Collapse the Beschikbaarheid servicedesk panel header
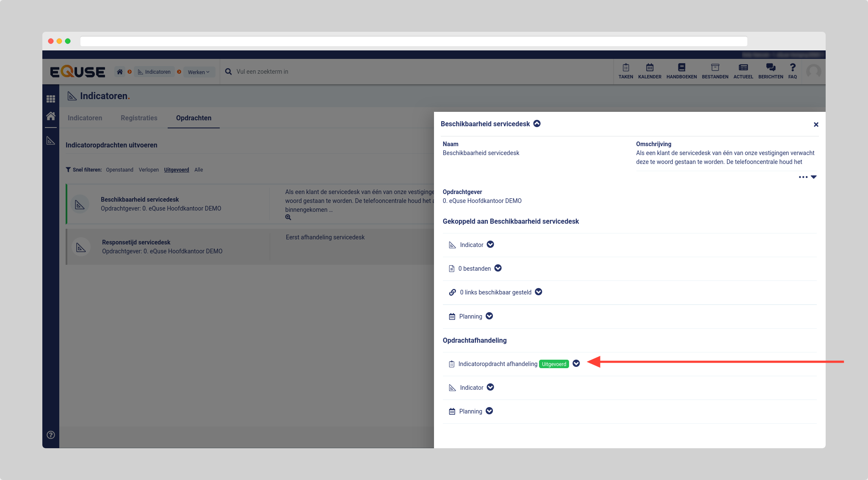The image size is (868, 480). tap(537, 124)
